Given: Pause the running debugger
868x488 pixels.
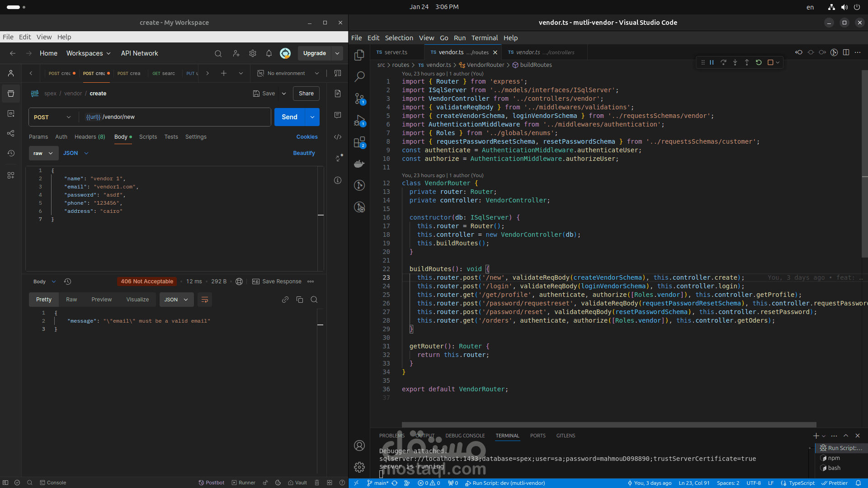Looking at the screenshot, I should pos(712,62).
